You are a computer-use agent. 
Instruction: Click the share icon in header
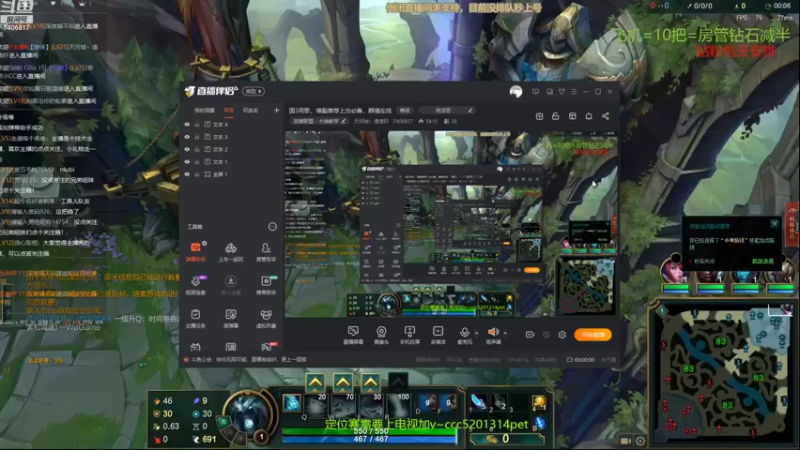pos(606,116)
